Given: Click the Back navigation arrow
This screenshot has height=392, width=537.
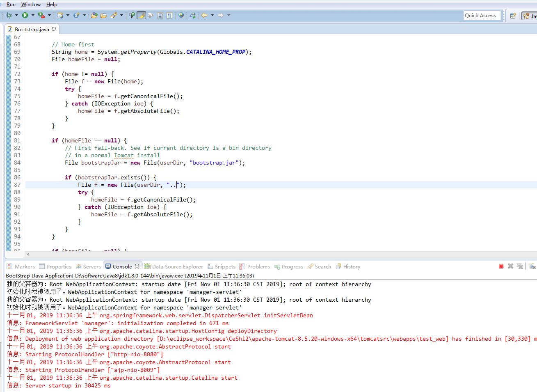Looking at the screenshot, I should tap(204, 15).
